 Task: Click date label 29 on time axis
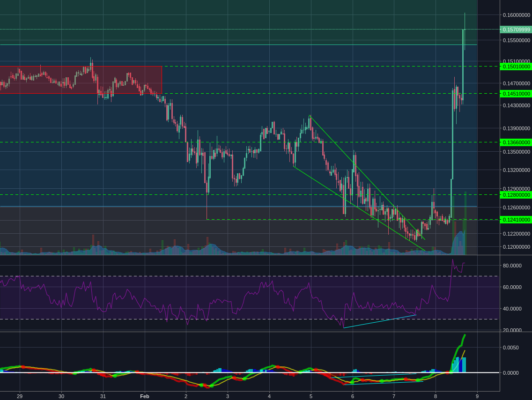pos(20,396)
